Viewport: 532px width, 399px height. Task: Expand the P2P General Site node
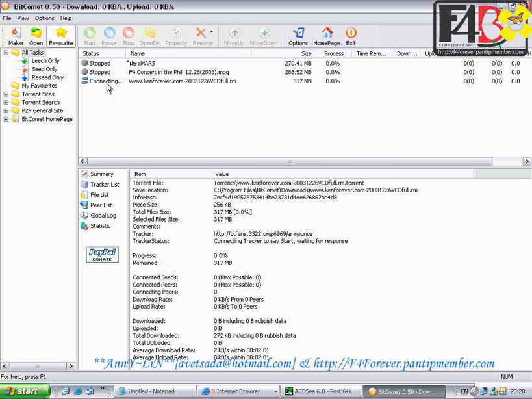click(x=6, y=110)
